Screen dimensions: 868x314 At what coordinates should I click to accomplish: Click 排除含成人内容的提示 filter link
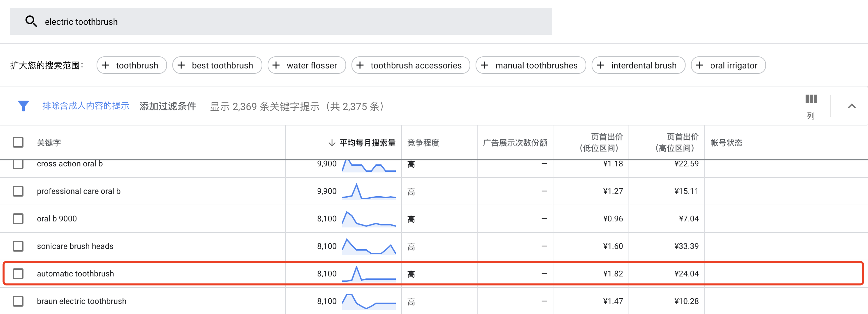86,106
